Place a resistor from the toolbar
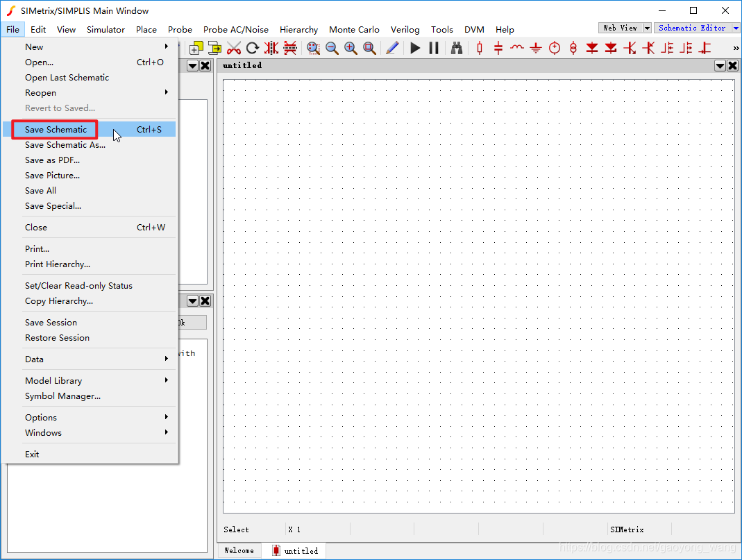 pos(480,48)
